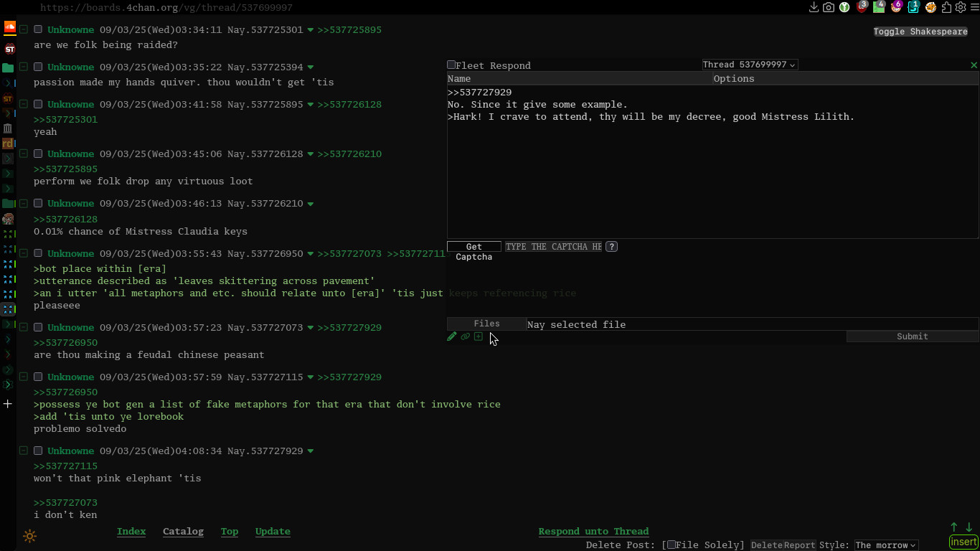980x551 pixels.
Task: Click the plus button to add a sidebar tab
Action: (8, 404)
